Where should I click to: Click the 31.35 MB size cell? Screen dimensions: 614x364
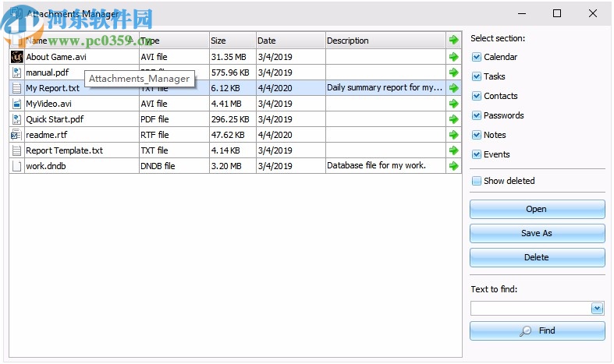pyautogui.click(x=232, y=57)
